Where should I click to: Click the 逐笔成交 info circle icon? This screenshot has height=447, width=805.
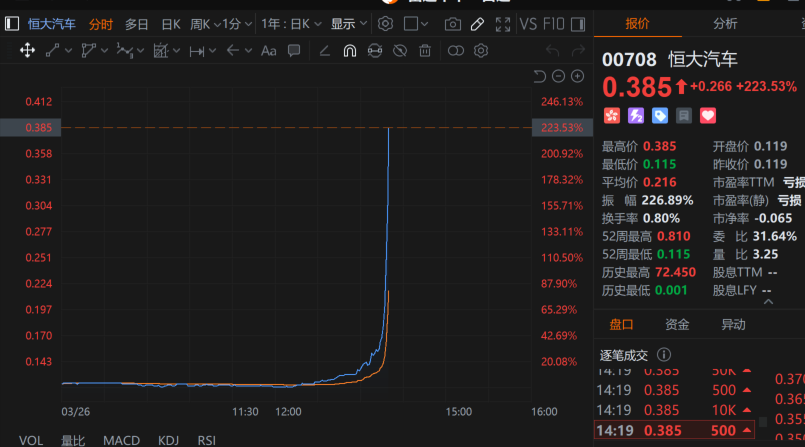[664, 354]
